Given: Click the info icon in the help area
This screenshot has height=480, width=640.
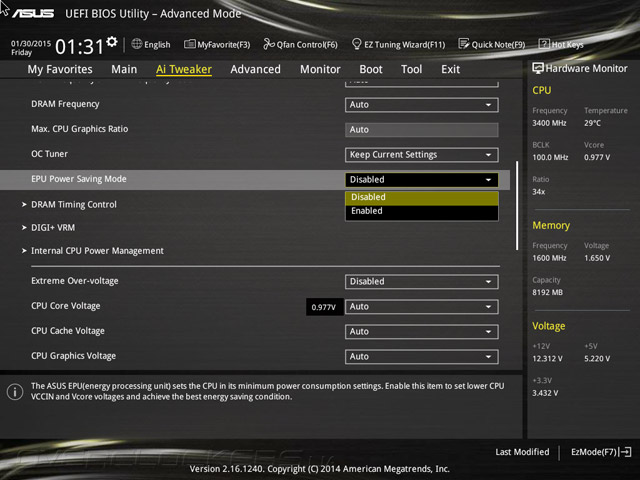Looking at the screenshot, I should click(x=15, y=392).
